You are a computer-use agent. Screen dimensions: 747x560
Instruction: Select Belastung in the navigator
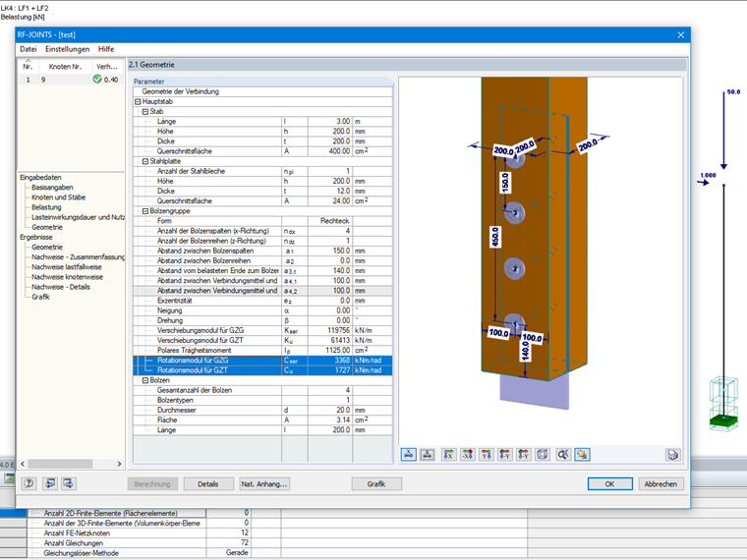pos(47,207)
